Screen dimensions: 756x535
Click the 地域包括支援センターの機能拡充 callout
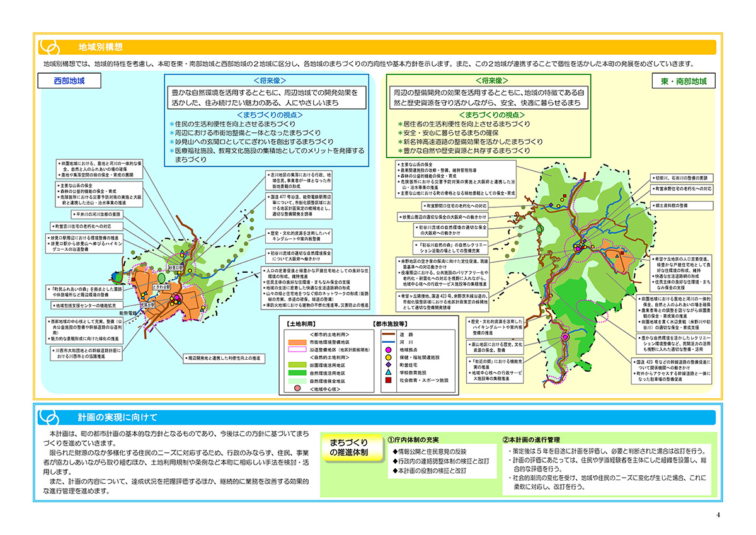(88, 306)
